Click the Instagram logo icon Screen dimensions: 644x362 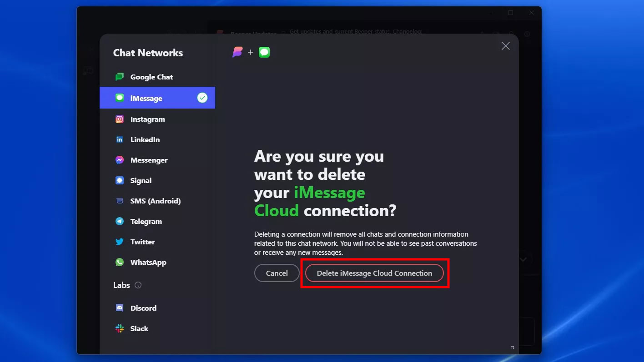tap(120, 119)
